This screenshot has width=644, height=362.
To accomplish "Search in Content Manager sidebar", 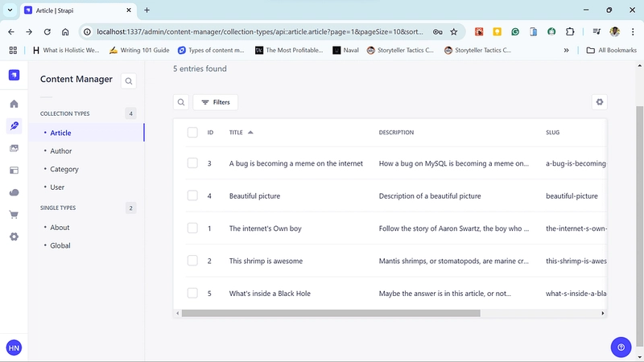I will pyautogui.click(x=129, y=81).
